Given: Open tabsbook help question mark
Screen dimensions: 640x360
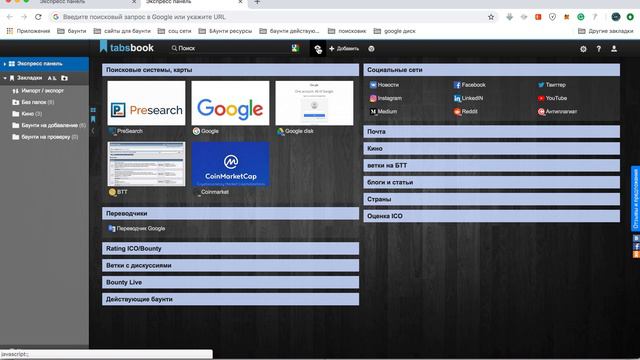Looking at the screenshot, I should point(598,49).
